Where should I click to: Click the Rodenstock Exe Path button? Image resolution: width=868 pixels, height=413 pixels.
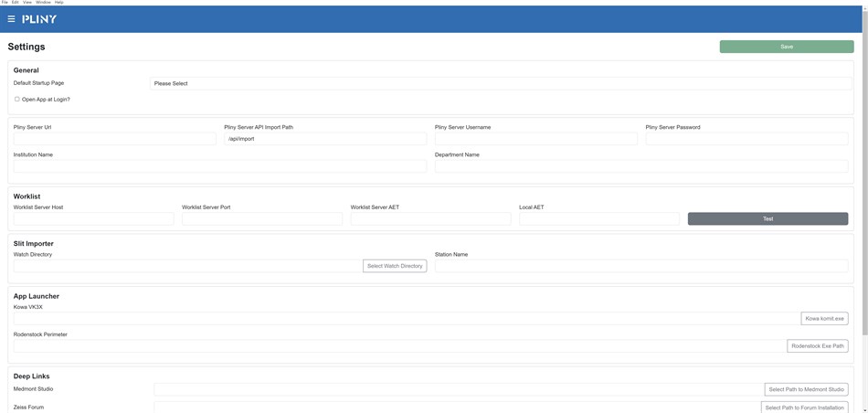coord(818,346)
